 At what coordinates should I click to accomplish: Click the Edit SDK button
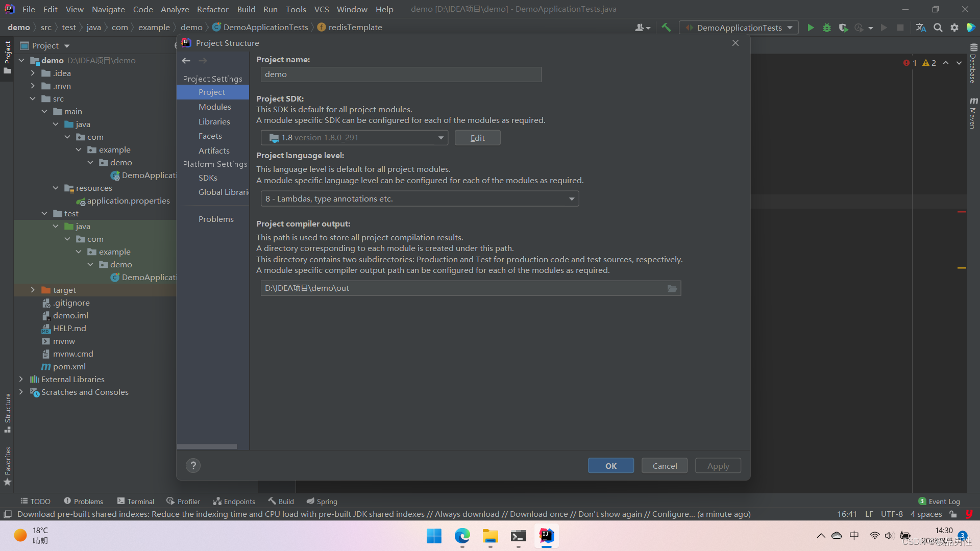click(x=477, y=137)
